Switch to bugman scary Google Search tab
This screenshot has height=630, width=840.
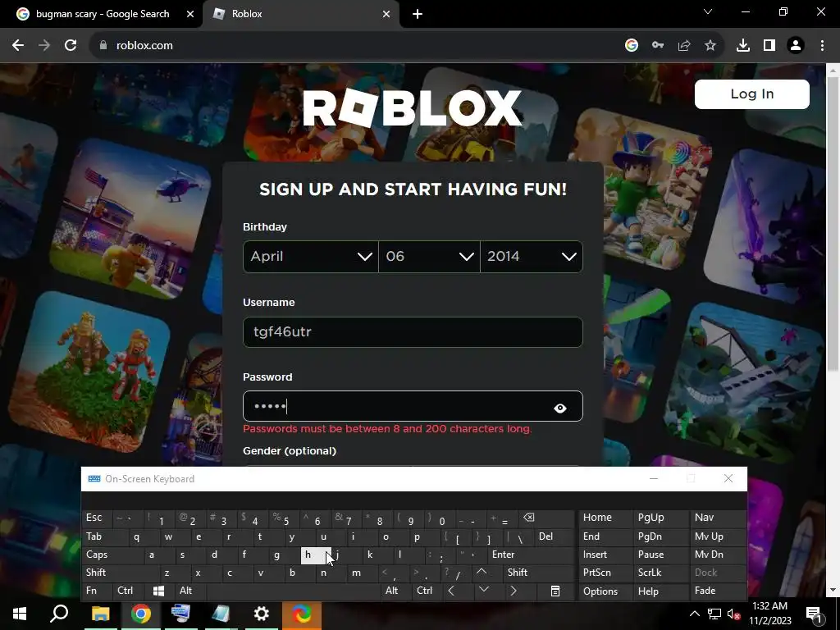click(102, 14)
